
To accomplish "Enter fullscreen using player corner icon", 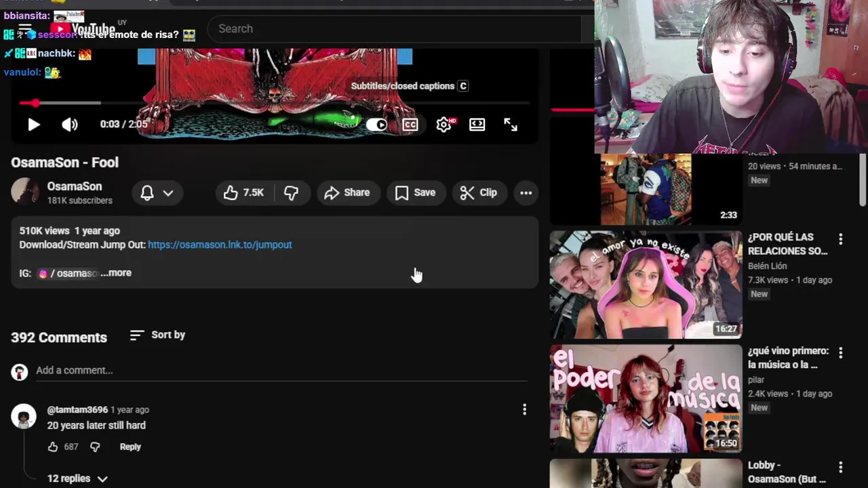I will coord(511,125).
